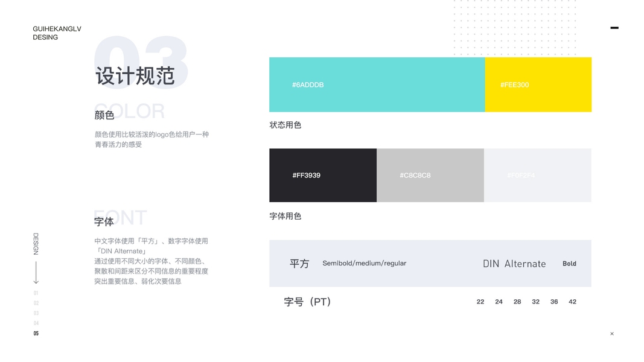Click the 设计规范 heading

click(x=135, y=76)
